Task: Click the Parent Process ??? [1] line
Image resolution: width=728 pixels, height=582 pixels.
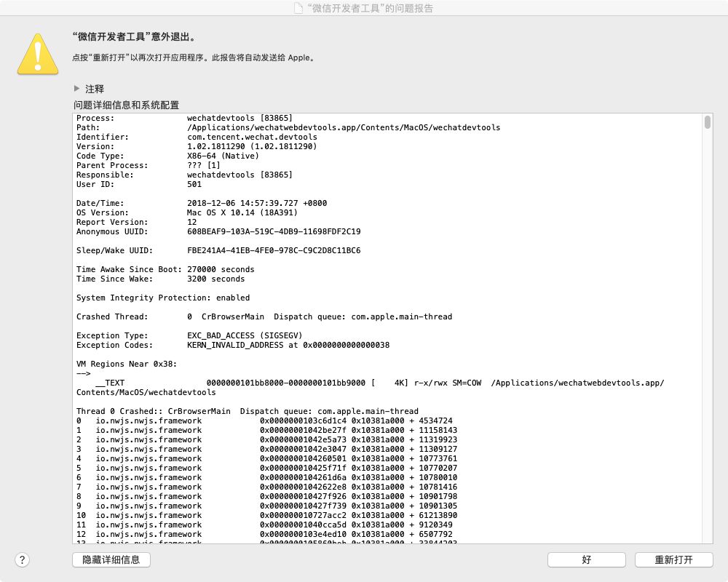Action: [148, 165]
